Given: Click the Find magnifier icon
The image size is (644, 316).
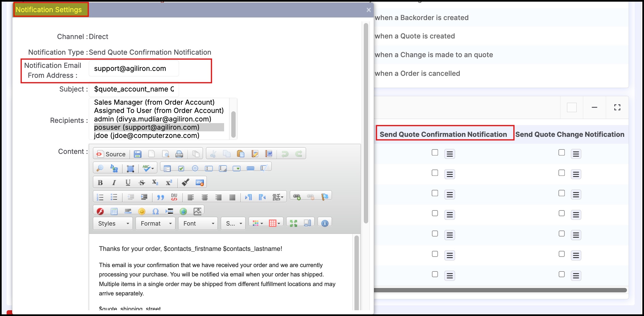Looking at the screenshot, I should [100, 168].
